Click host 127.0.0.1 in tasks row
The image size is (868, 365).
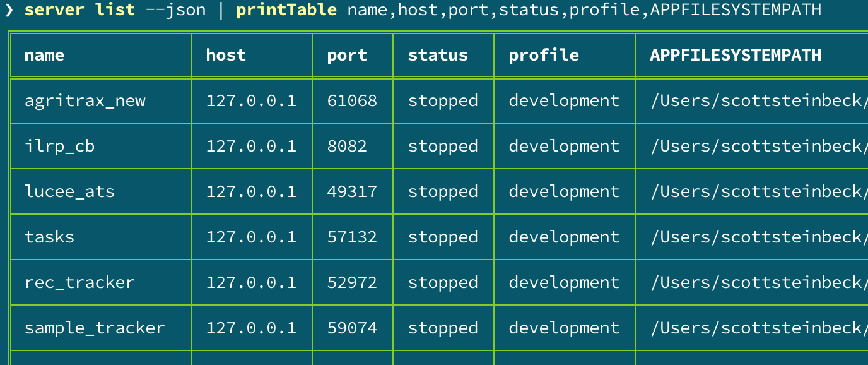coord(251,237)
